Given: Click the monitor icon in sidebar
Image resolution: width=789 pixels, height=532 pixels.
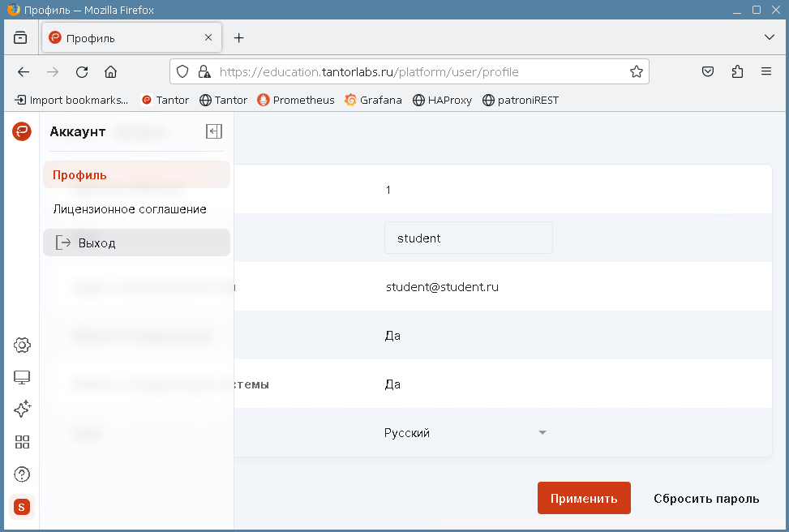Looking at the screenshot, I should [x=23, y=378].
